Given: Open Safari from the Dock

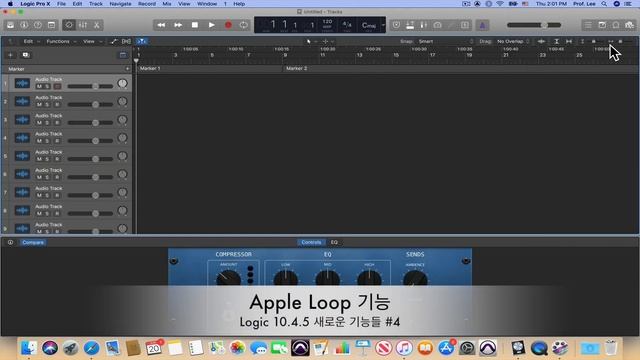Looking at the screenshot, I should (x=91, y=348).
